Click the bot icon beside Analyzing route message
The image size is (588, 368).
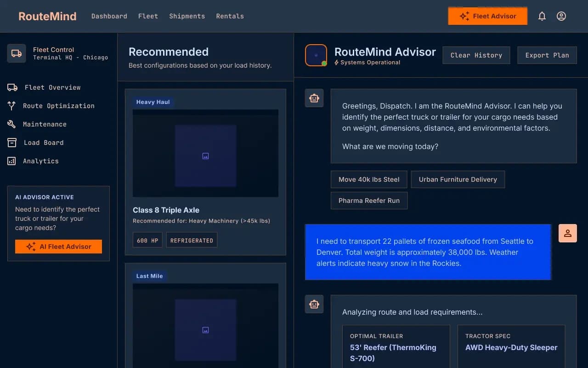[314, 304]
